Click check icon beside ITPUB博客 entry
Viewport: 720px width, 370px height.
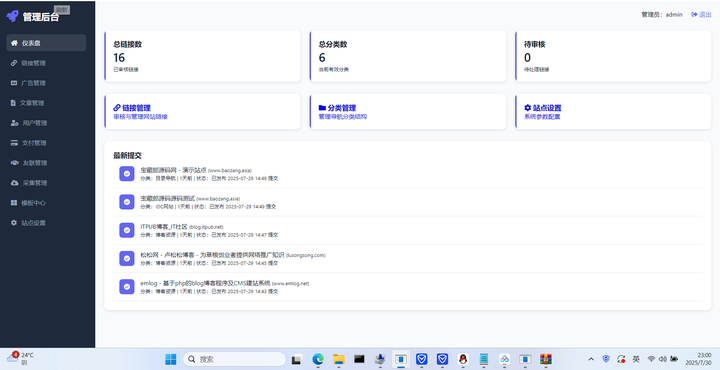(x=127, y=230)
